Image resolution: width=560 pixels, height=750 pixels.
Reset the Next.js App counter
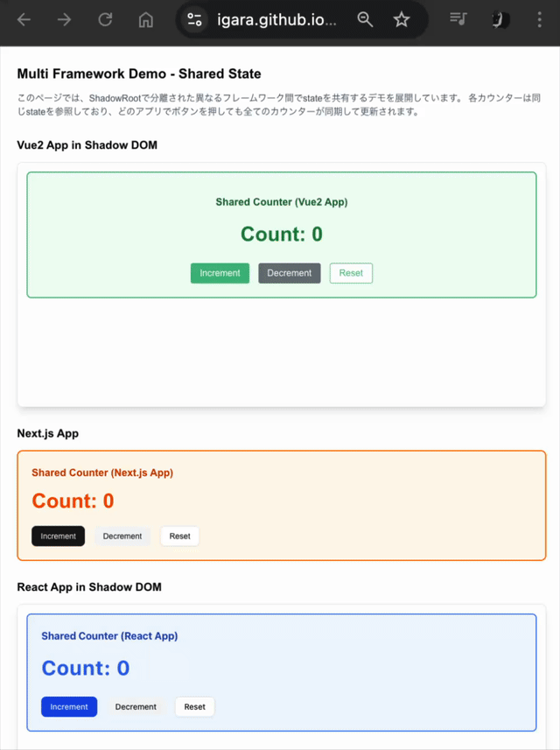tap(179, 536)
